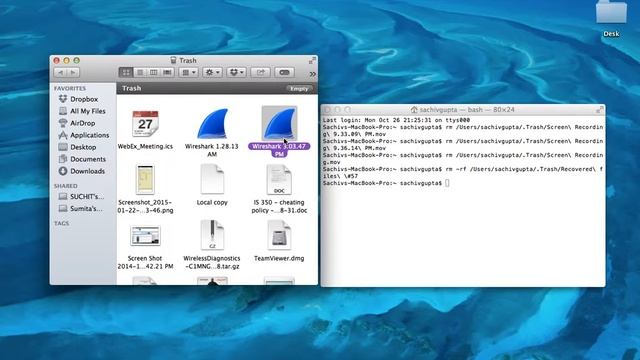640x360 pixels.
Task: Show hidden toolbar items chevron
Action: 313,74
